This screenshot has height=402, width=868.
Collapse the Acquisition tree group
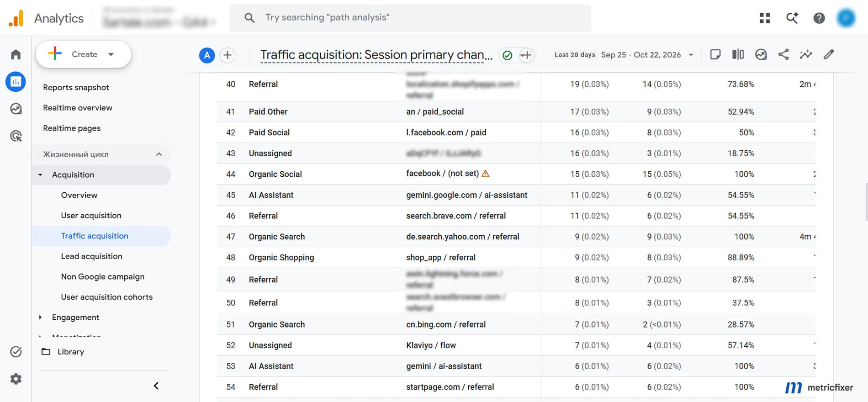pyautogui.click(x=40, y=175)
